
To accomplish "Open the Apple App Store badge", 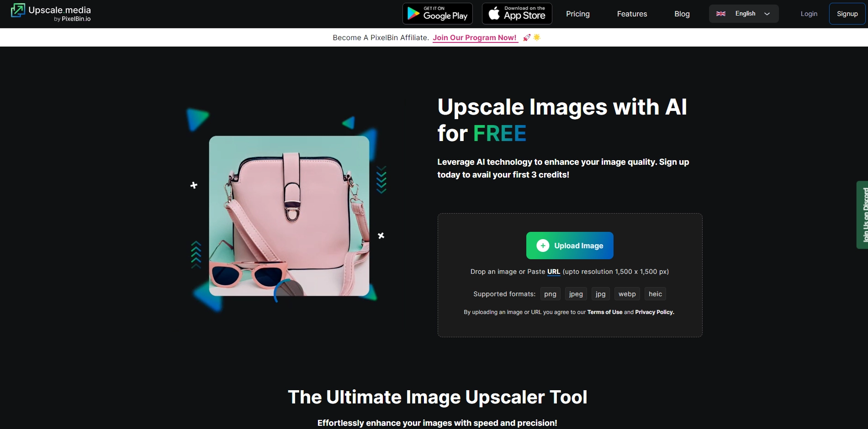I will [517, 14].
